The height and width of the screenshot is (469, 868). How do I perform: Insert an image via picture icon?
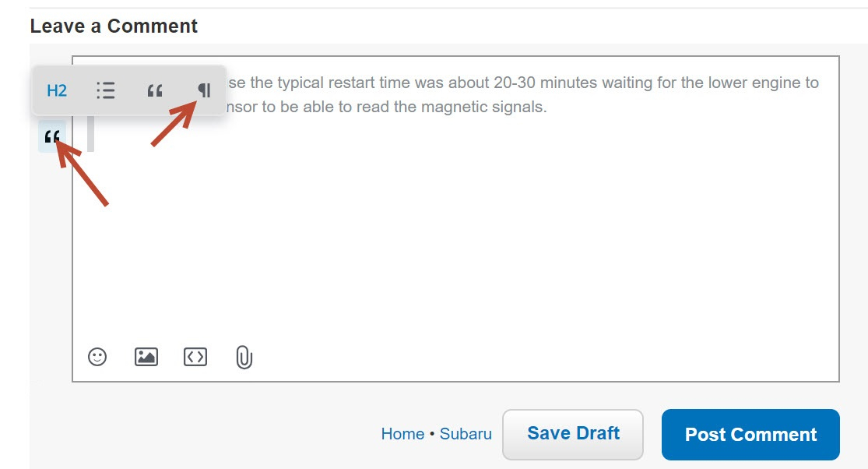pos(146,357)
